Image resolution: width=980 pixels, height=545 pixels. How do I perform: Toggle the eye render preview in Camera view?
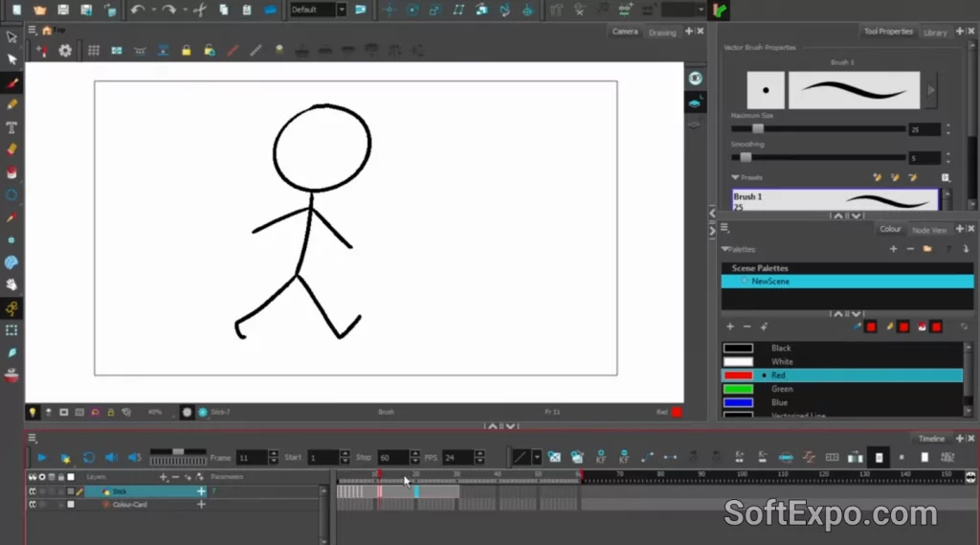click(695, 79)
